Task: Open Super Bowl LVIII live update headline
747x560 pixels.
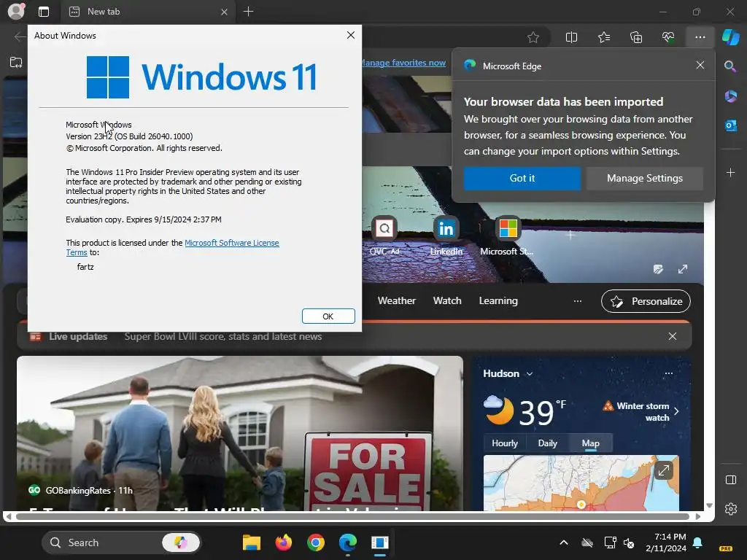Action: (223, 336)
